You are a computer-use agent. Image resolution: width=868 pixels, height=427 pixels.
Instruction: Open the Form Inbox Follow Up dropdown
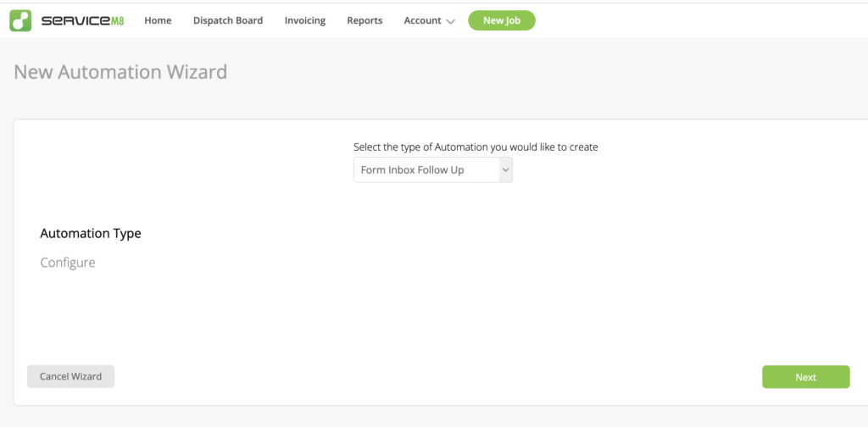pos(433,169)
